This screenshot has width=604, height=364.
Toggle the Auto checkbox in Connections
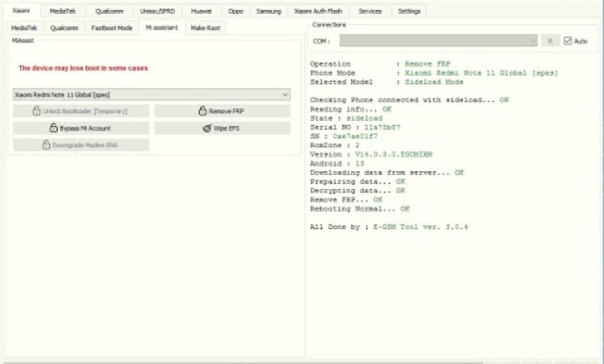click(568, 41)
